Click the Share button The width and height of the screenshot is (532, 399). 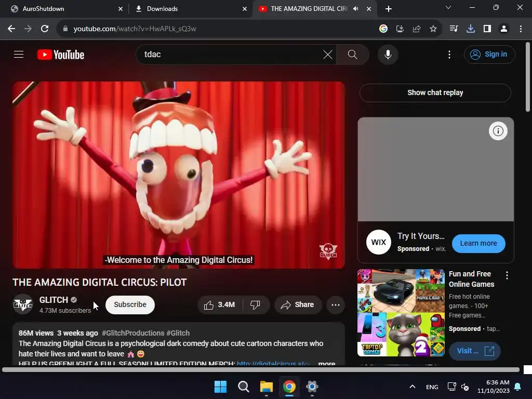298,304
